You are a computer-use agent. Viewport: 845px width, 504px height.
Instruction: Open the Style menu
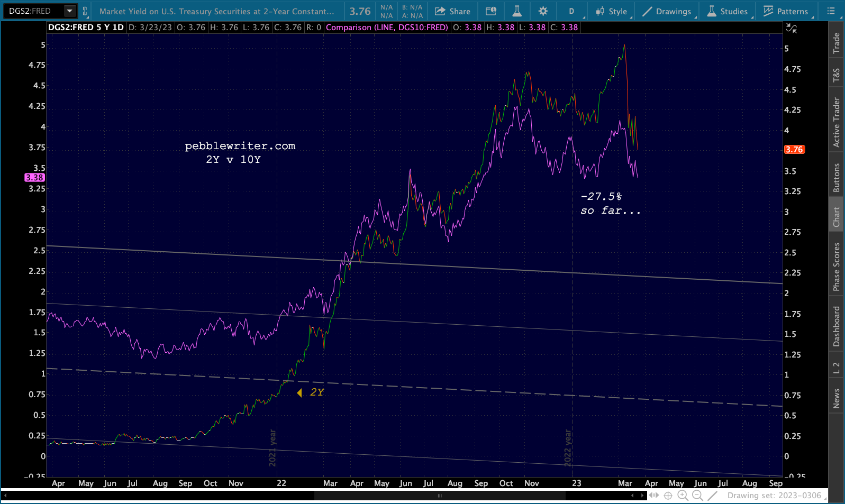(x=612, y=11)
